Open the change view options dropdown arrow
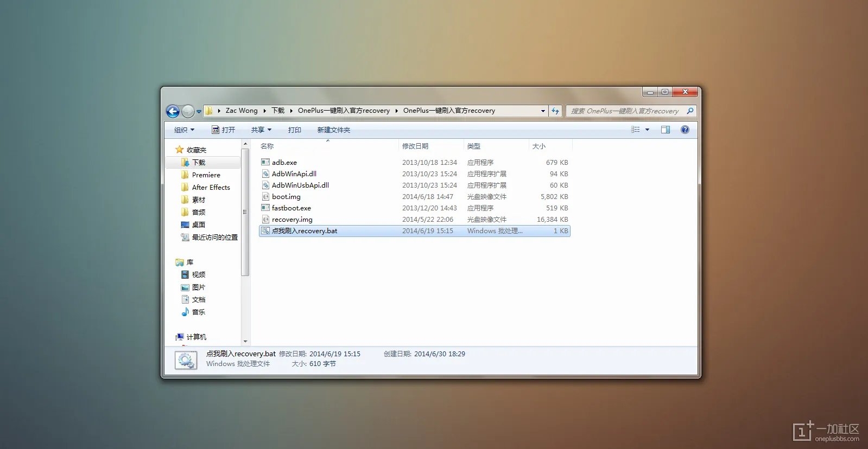This screenshot has height=449, width=868. pos(647,130)
